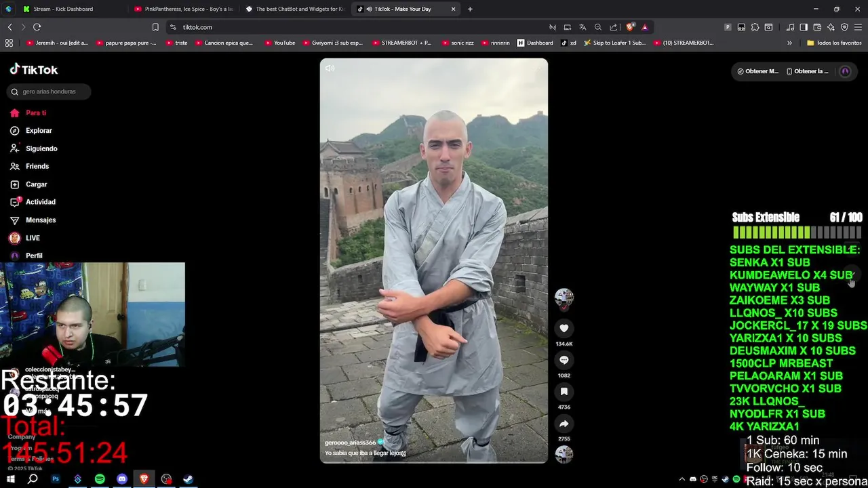Like the video with heart icon
Viewport: 868px width, 488px height.
coord(564,328)
